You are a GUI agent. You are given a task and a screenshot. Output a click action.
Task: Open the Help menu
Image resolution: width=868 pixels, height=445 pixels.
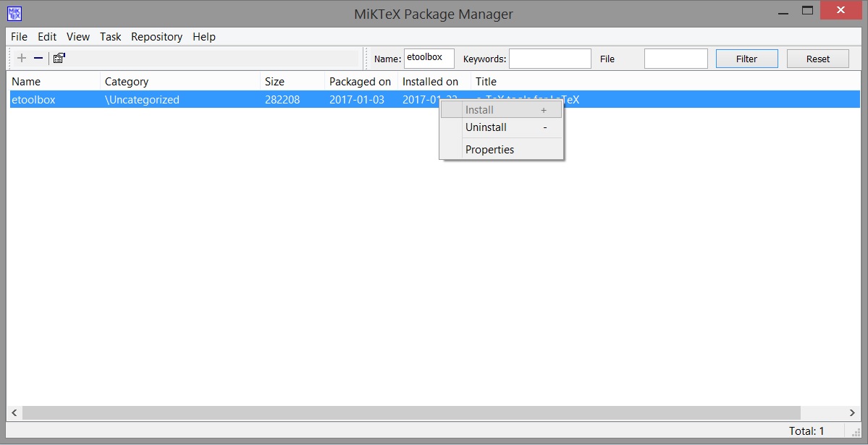point(203,36)
